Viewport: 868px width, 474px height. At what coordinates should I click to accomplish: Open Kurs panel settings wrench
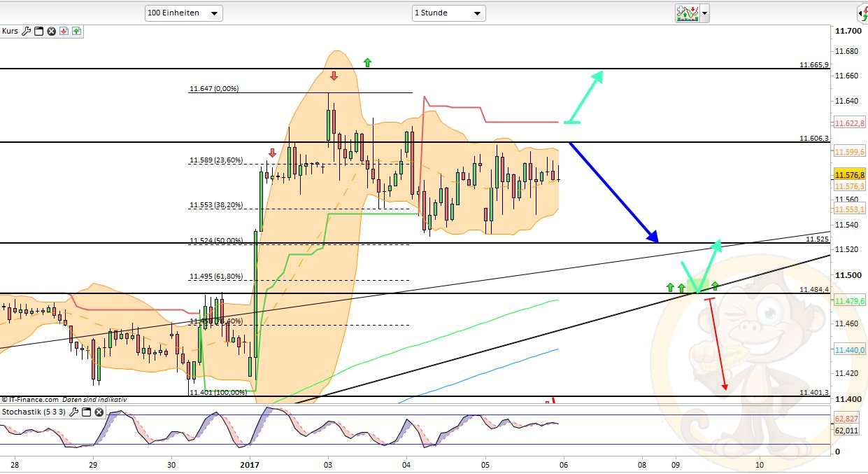[x=27, y=31]
